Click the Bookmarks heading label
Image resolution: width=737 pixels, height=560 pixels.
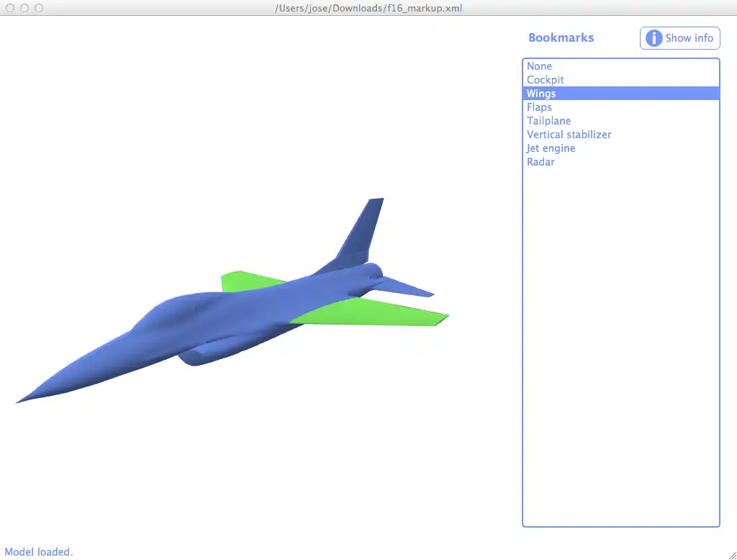pos(561,37)
